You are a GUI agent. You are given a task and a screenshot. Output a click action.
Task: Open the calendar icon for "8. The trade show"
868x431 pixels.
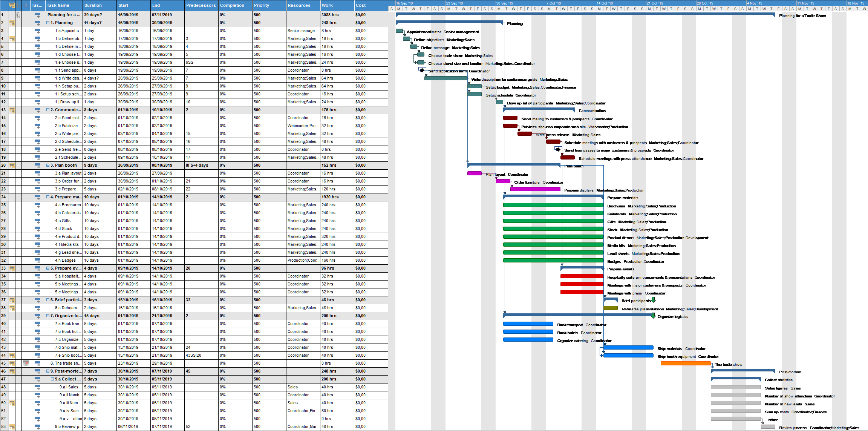tap(26, 363)
